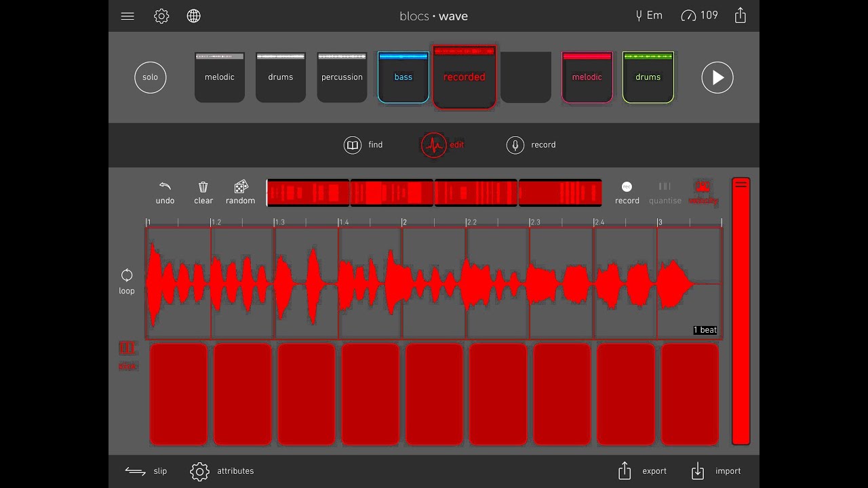Screen dimensions: 868x488
Task: Toggle the red velocity option
Action: click(x=703, y=192)
